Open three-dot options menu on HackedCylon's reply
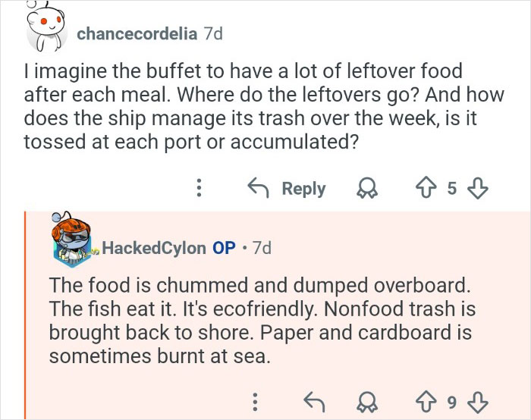This screenshot has height=420, width=531. [x=256, y=400]
